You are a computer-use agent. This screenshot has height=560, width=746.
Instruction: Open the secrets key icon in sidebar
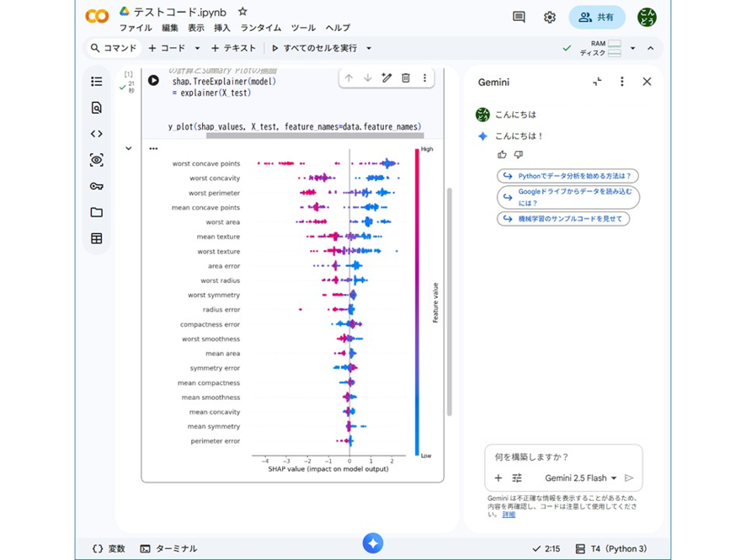(97, 186)
